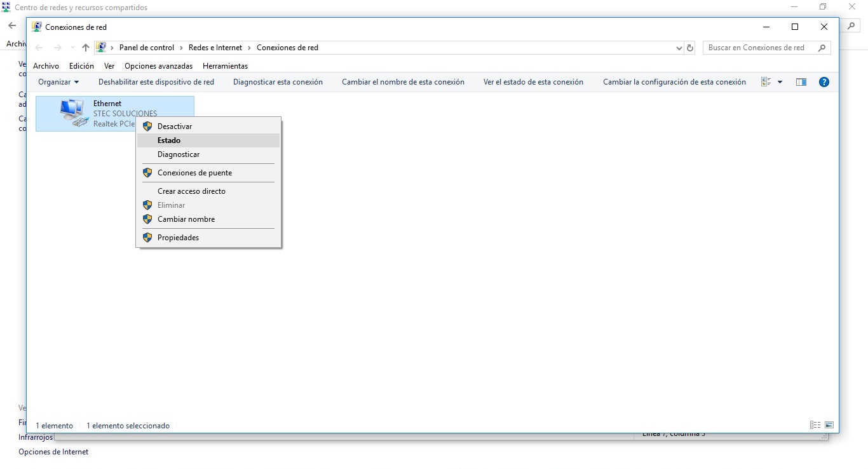Toggle the preview pane icon
868x469 pixels.
[801, 82]
